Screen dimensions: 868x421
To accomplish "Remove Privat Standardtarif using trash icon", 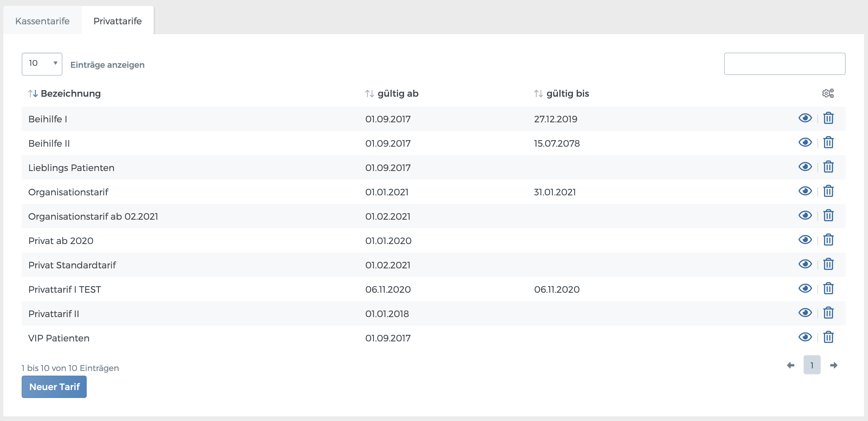I will pos(828,264).
